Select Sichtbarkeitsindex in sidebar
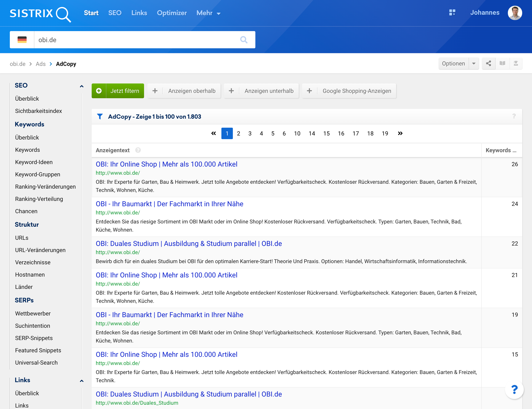This screenshot has width=532, height=409. point(38,111)
